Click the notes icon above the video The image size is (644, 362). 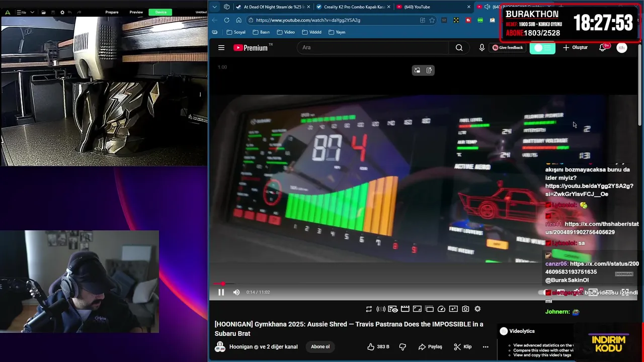(429, 70)
